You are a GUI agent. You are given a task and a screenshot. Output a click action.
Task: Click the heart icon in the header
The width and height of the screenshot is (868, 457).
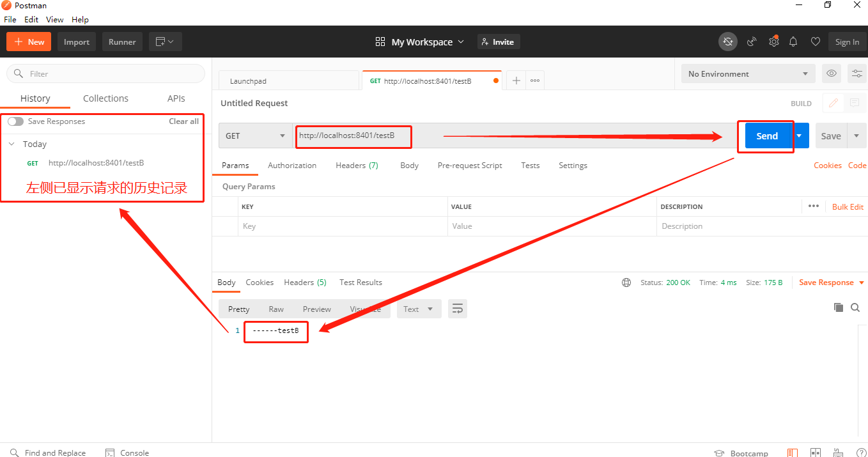coord(816,42)
